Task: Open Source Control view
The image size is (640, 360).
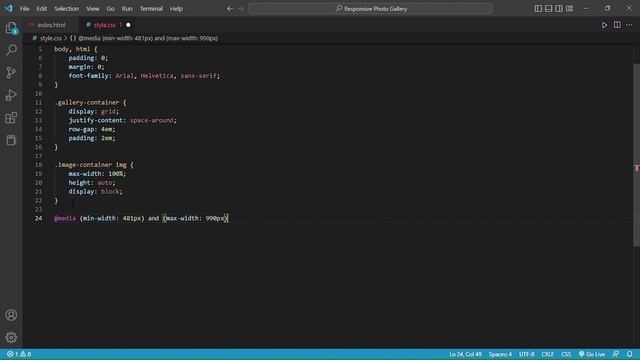Action: click(11, 73)
